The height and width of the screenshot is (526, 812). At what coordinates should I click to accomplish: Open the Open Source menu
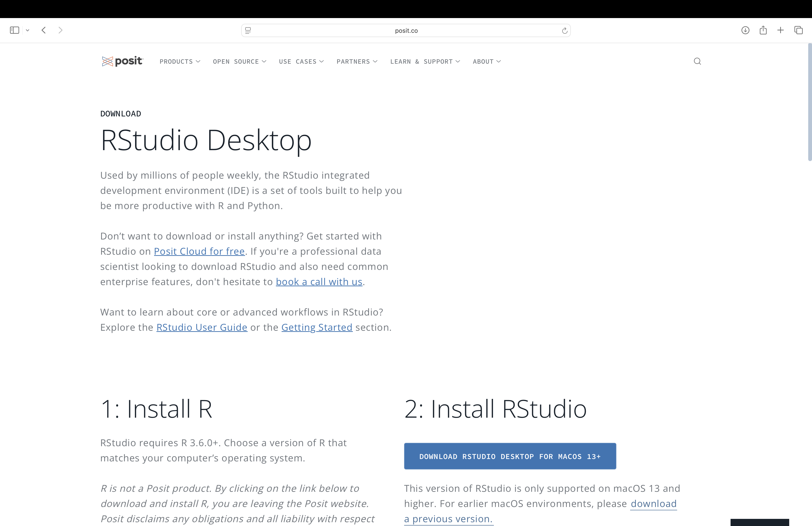click(239, 62)
